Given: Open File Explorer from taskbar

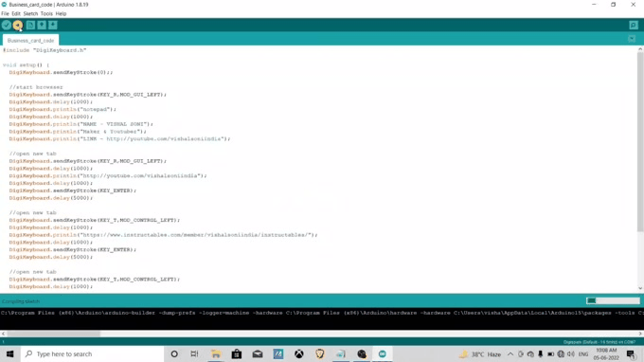Looking at the screenshot, I should tap(216, 353).
